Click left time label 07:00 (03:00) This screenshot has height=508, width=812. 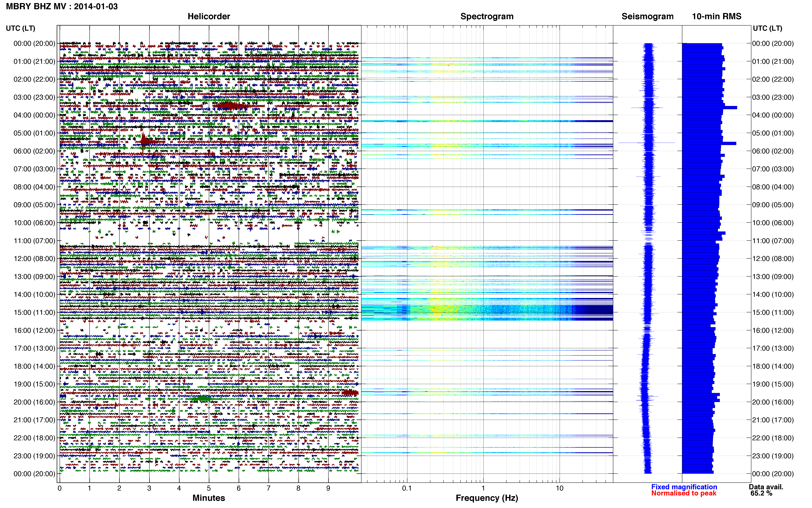pos(34,169)
